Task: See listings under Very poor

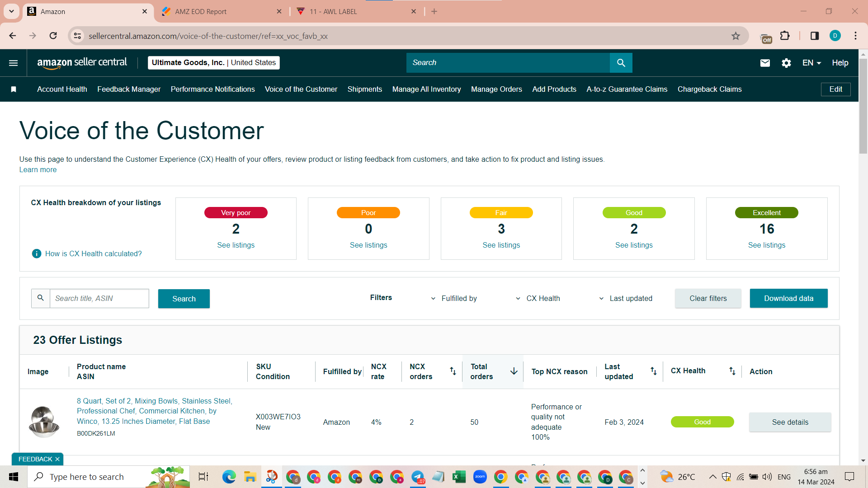Action: tap(236, 245)
